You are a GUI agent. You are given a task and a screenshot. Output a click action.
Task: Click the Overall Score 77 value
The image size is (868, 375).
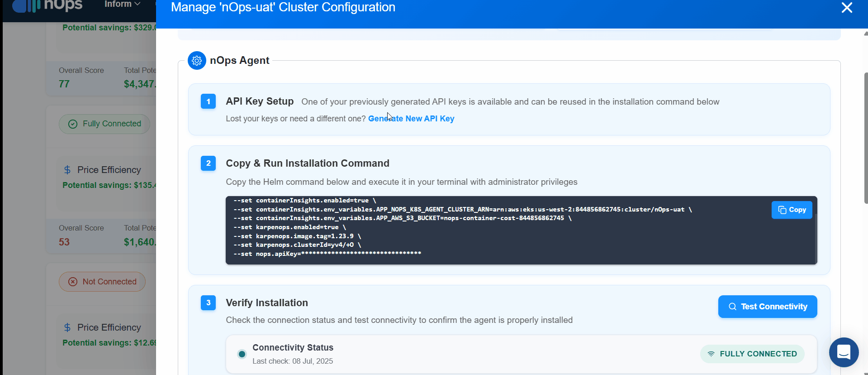tap(64, 84)
